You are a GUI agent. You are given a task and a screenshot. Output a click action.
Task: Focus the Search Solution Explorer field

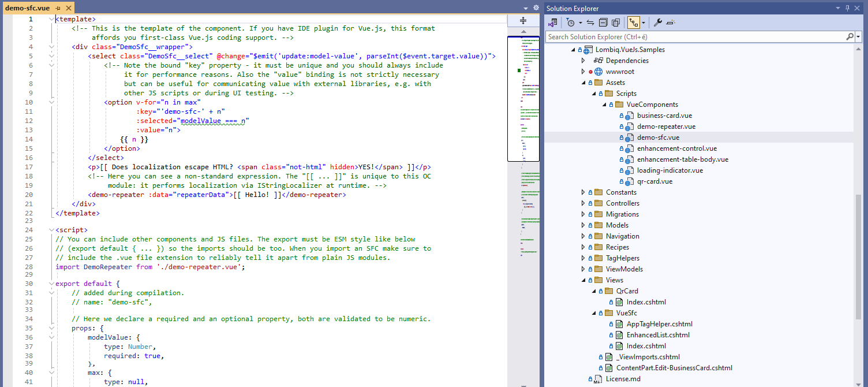pos(695,36)
